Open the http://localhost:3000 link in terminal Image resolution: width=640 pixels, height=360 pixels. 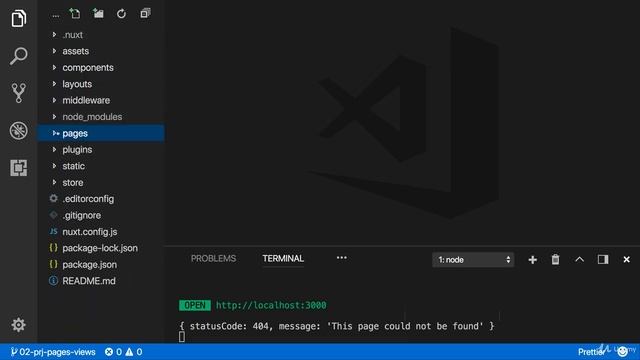tap(271, 305)
